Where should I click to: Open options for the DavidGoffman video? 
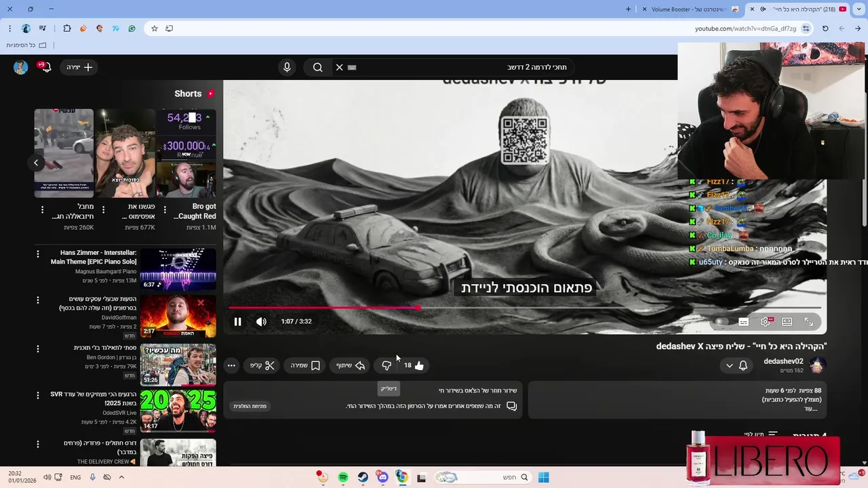[x=38, y=300]
